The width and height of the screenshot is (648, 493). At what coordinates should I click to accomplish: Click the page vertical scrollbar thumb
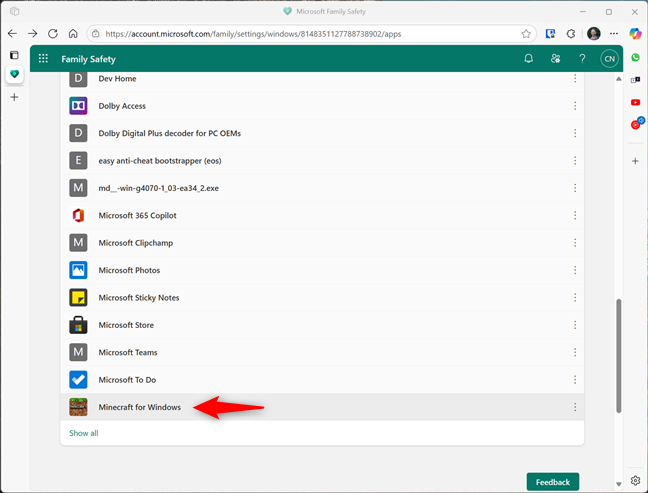click(619, 355)
